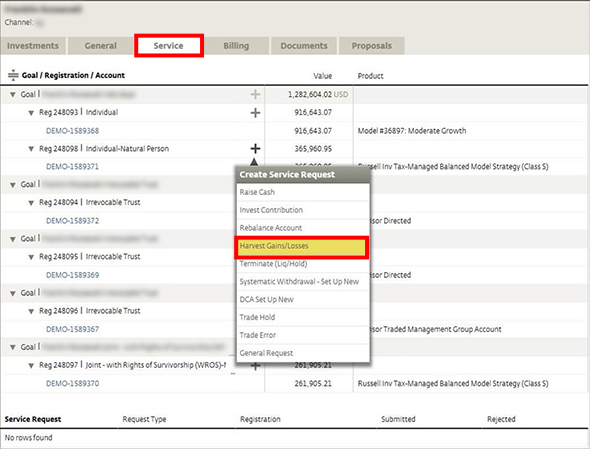This screenshot has width=590, height=449.
Task: Switch to the General tab
Action: point(100,46)
